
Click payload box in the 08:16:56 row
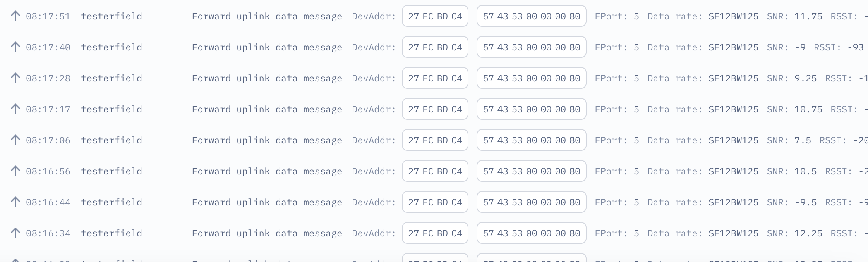532,171
